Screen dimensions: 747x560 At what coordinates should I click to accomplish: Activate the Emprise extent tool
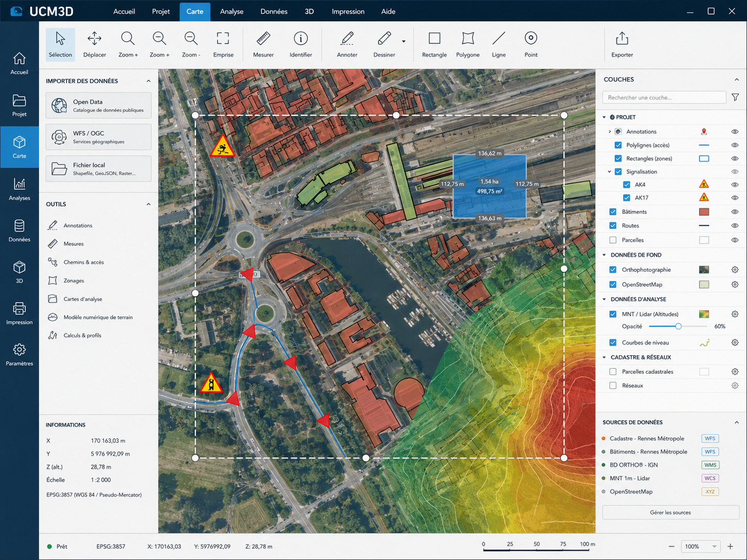tap(223, 44)
